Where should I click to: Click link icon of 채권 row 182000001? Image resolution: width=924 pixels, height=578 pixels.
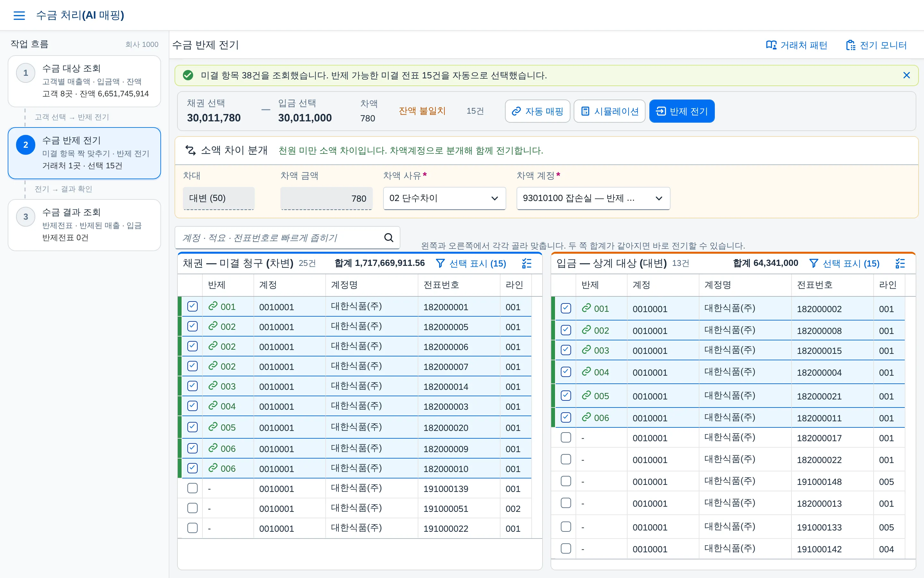[x=213, y=306]
